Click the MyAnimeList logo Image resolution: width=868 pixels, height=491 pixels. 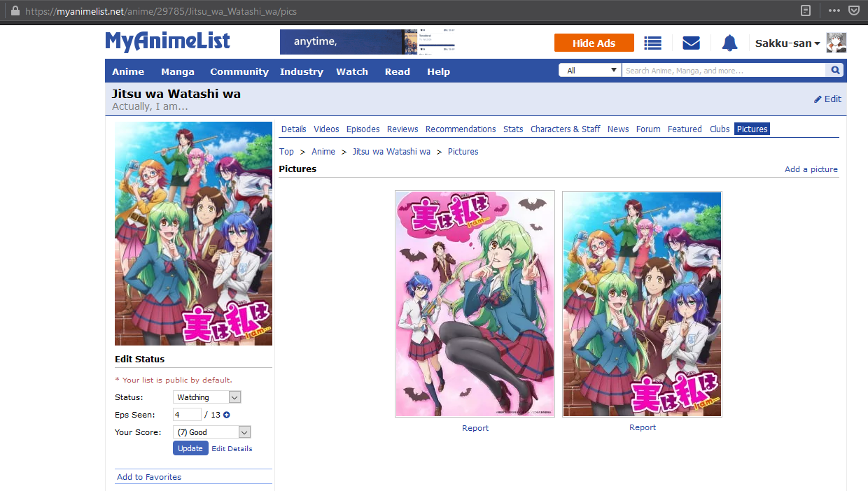(x=167, y=41)
